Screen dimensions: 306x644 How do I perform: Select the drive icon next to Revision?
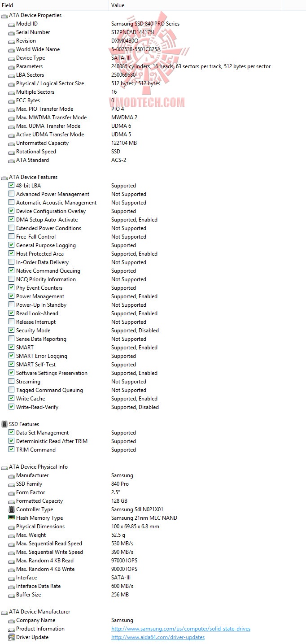coord(12,41)
